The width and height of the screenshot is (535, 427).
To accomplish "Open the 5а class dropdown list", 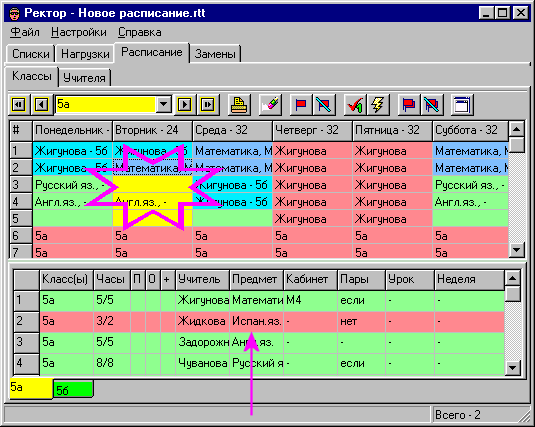I will 163,104.
